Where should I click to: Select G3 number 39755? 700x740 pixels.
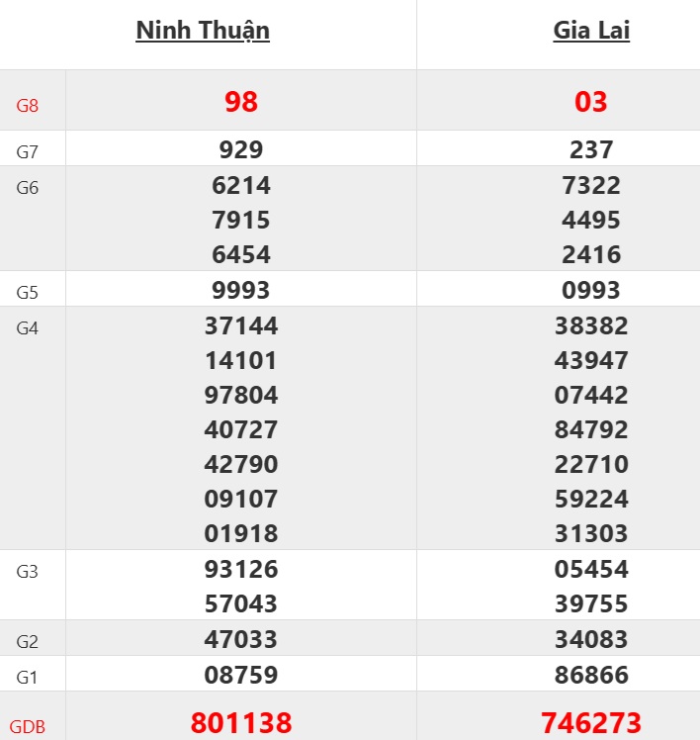click(591, 604)
